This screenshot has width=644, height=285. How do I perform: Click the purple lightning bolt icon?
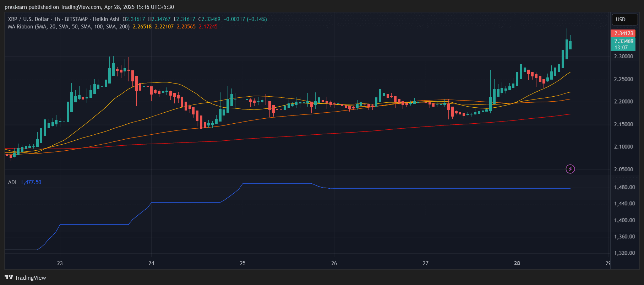[x=570, y=169]
